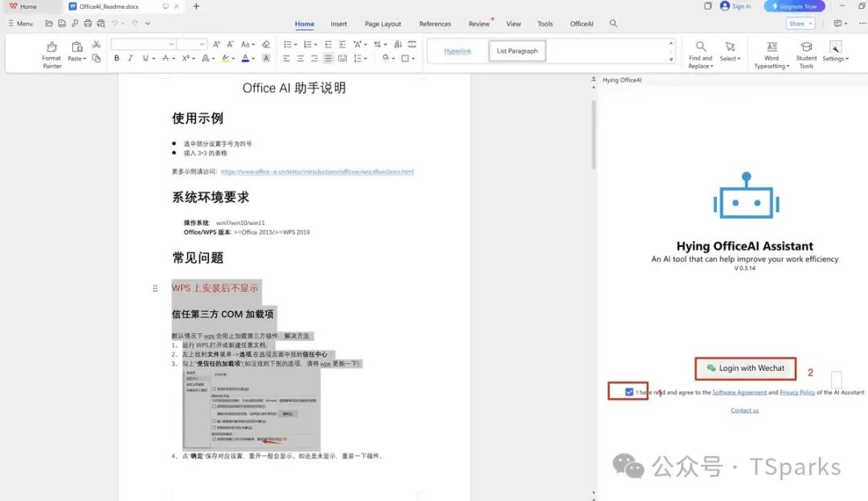The image size is (868, 501).
Task: Open the numbered list dropdown arrow
Action: tap(316, 44)
